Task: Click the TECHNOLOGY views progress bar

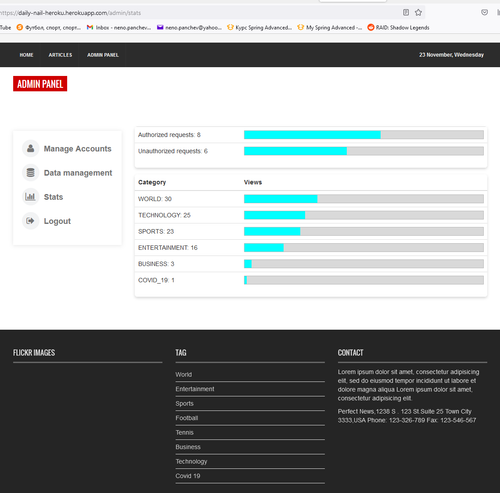Action: 364,215
